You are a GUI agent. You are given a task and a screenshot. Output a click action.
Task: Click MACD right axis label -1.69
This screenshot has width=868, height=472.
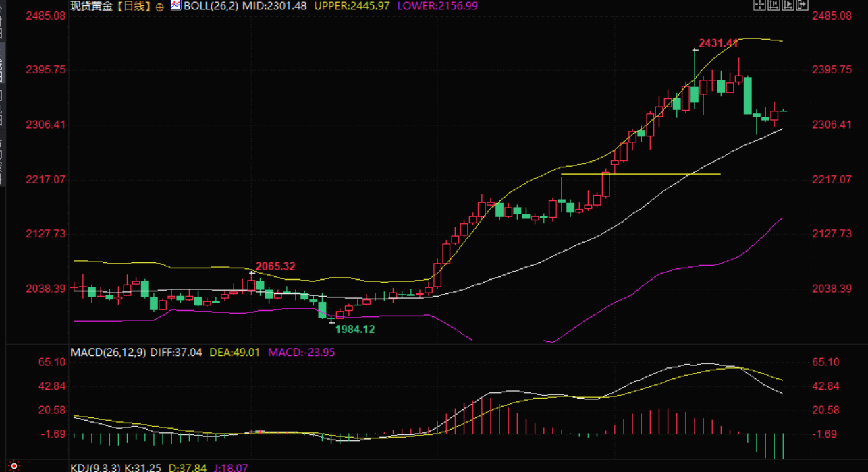(x=826, y=434)
